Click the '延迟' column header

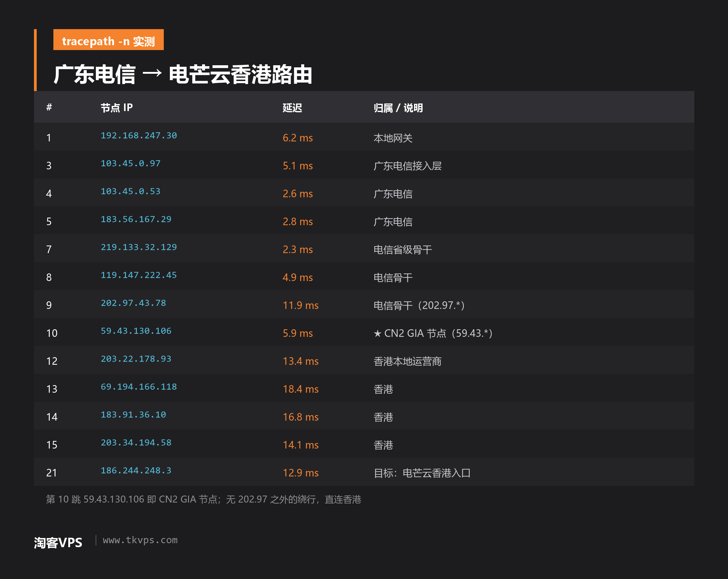(292, 108)
